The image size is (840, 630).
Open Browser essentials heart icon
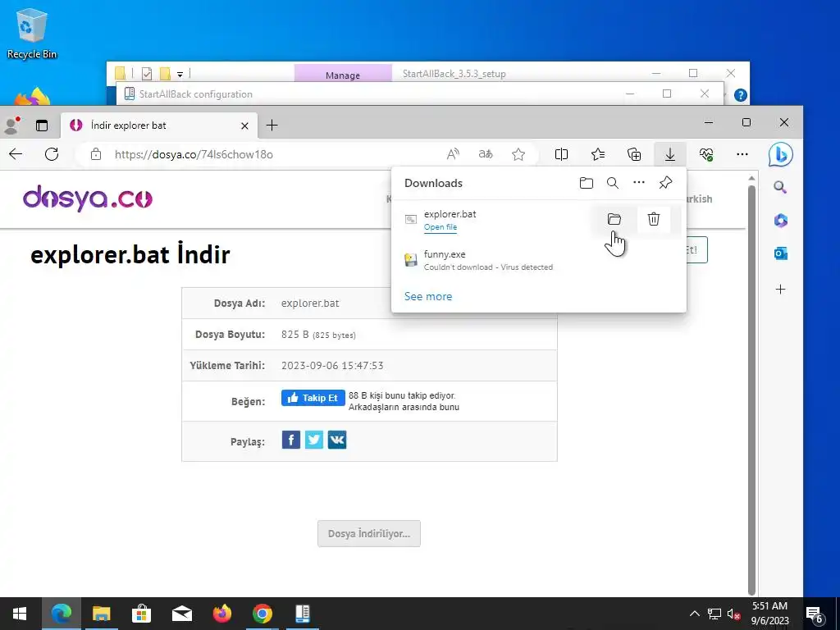pyautogui.click(x=706, y=155)
